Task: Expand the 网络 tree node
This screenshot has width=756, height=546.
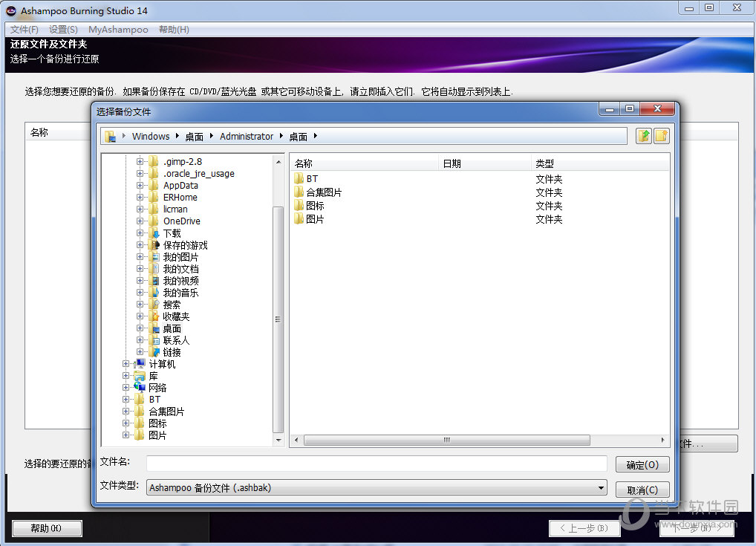Action: point(126,387)
